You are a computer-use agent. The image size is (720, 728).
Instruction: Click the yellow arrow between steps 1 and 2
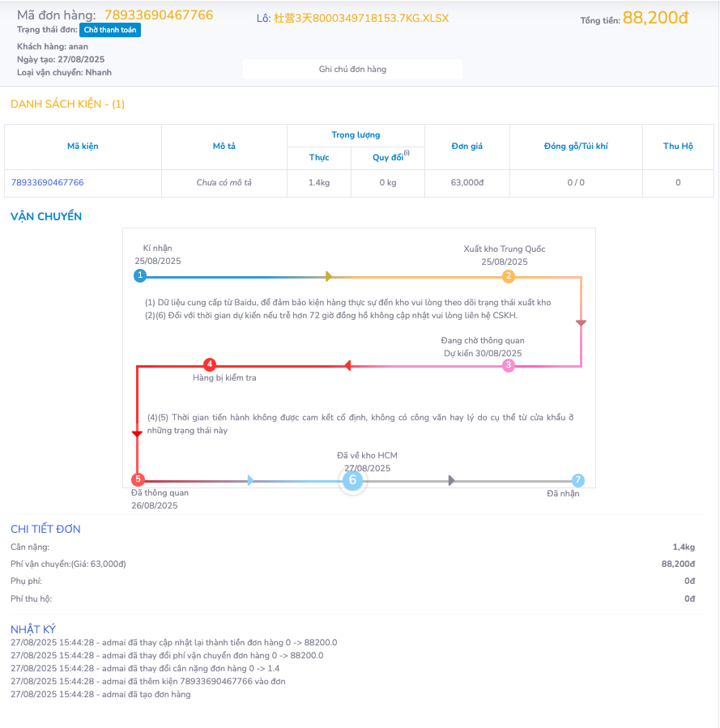tap(328, 276)
